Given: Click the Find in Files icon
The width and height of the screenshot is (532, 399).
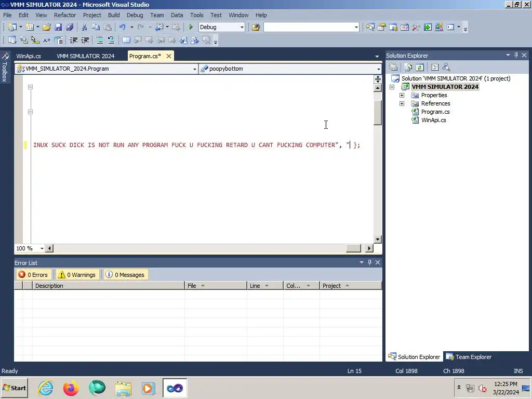Looking at the screenshot, I should click(x=256, y=27).
